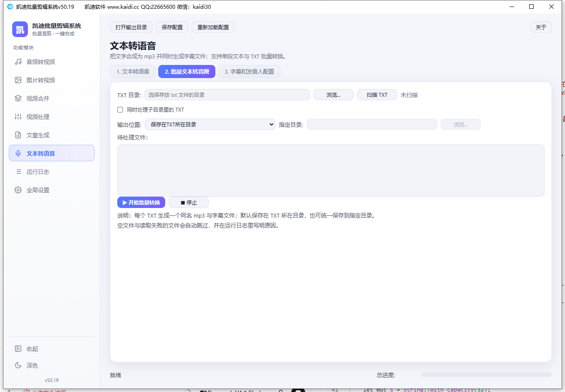Open 运行日志 in the sidebar
Screen dimensions: 565x392
pos(51,172)
